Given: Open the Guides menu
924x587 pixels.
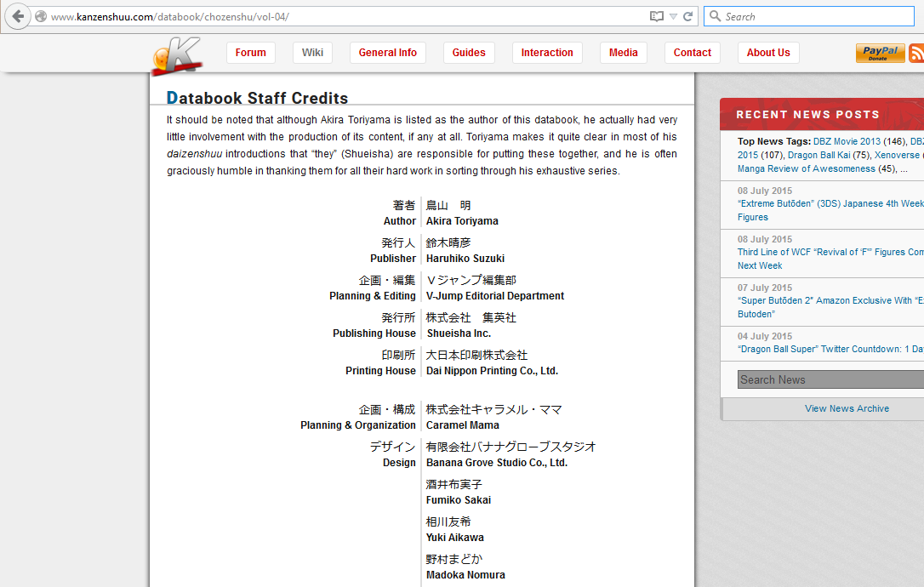Looking at the screenshot, I should (x=469, y=53).
